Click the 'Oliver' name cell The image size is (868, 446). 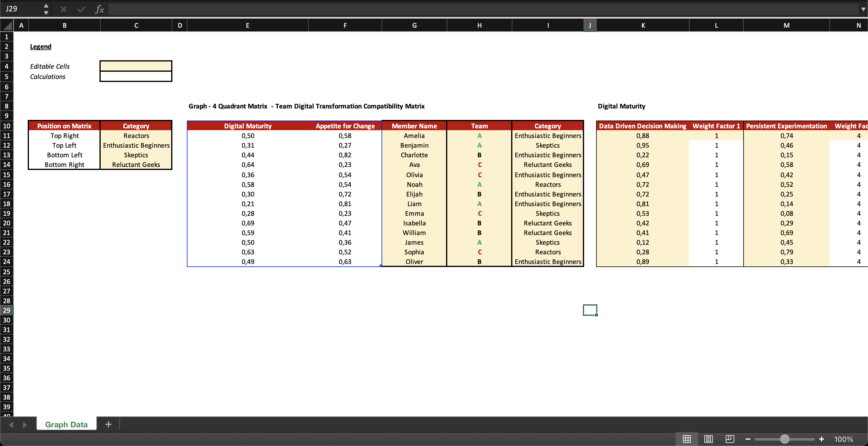pyautogui.click(x=414, y=262)
